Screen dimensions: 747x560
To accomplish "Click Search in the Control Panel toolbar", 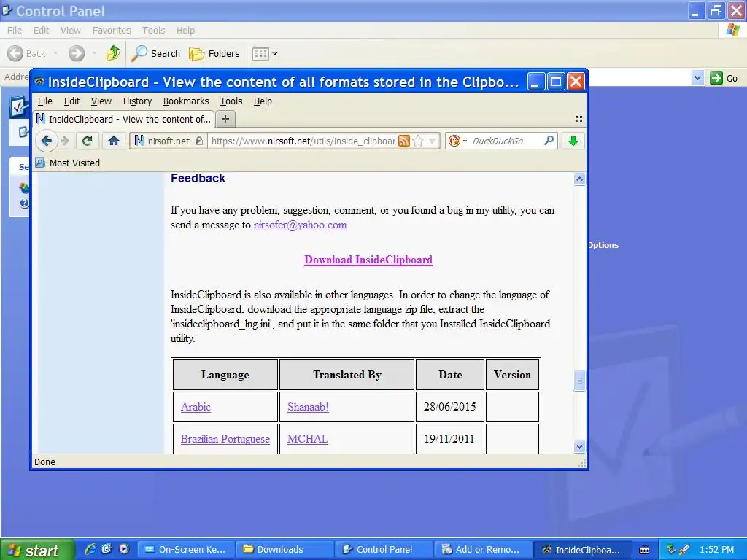I will tap(155, 53).
